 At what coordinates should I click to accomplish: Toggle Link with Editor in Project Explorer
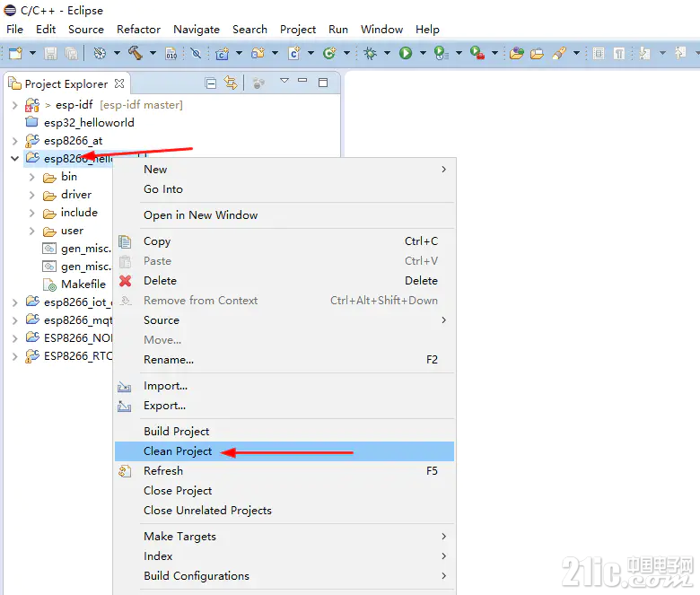pos(231,83)
